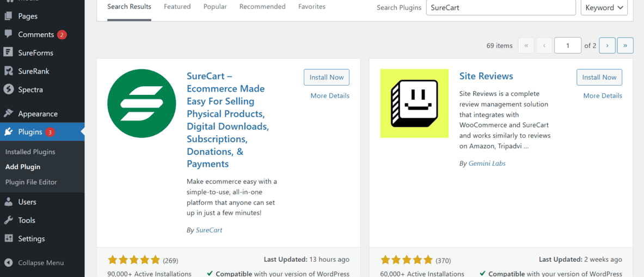The image size is (644, 277).
Task: Open the Site Reviews title link
Action: tap(486, 76)
